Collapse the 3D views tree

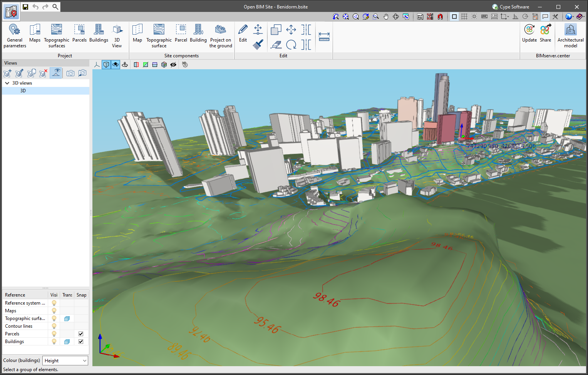[x=7, y=83]
